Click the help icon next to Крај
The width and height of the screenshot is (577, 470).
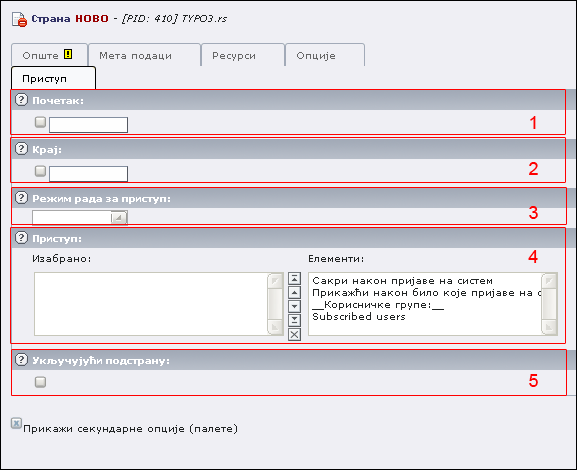coord(21,149)
